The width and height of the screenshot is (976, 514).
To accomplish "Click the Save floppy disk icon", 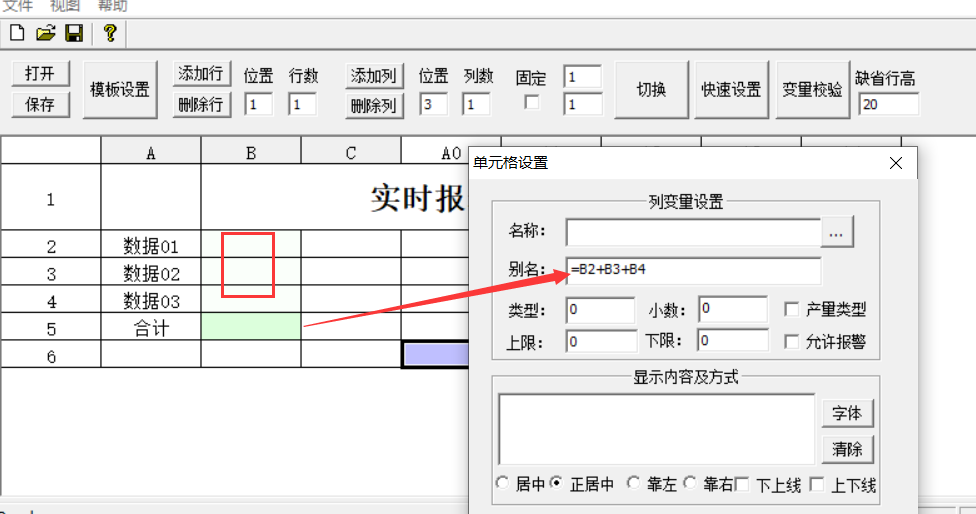I will point(73,34).
